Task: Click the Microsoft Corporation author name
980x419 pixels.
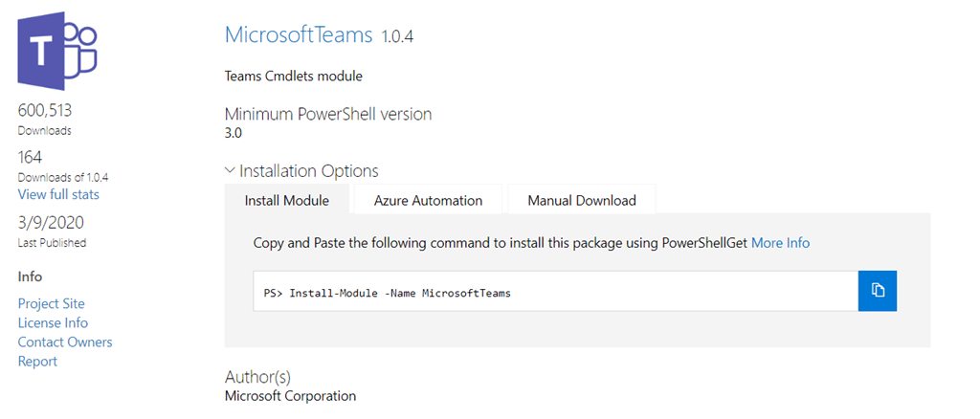Action: coord(290,396)
